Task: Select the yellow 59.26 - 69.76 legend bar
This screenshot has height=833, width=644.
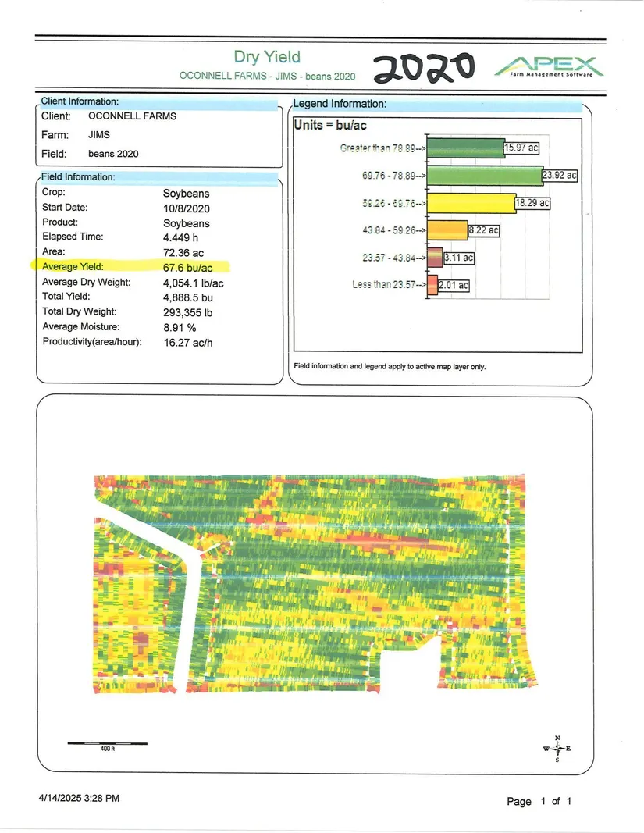Action: (471, 203)
